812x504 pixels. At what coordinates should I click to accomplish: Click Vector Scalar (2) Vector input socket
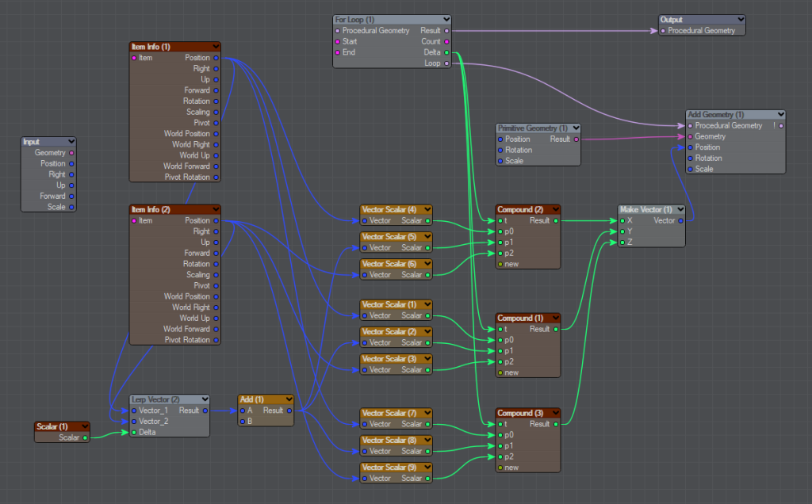coord(365,343)
